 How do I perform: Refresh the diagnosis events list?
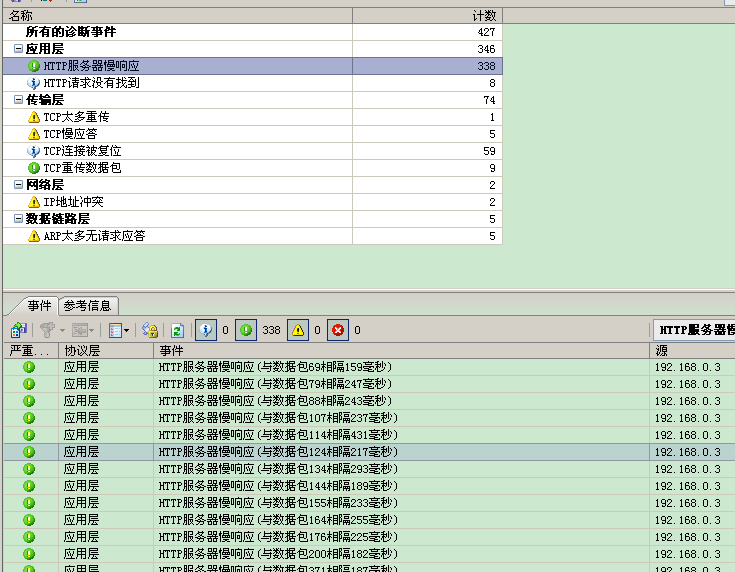[177, 330]
